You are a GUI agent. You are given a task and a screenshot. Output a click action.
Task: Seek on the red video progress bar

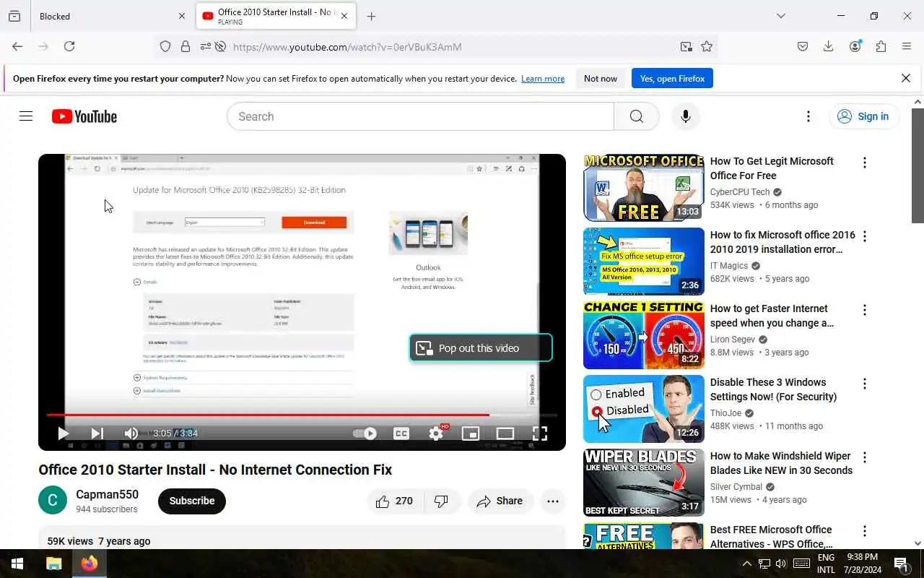click(x=302, y=415)
